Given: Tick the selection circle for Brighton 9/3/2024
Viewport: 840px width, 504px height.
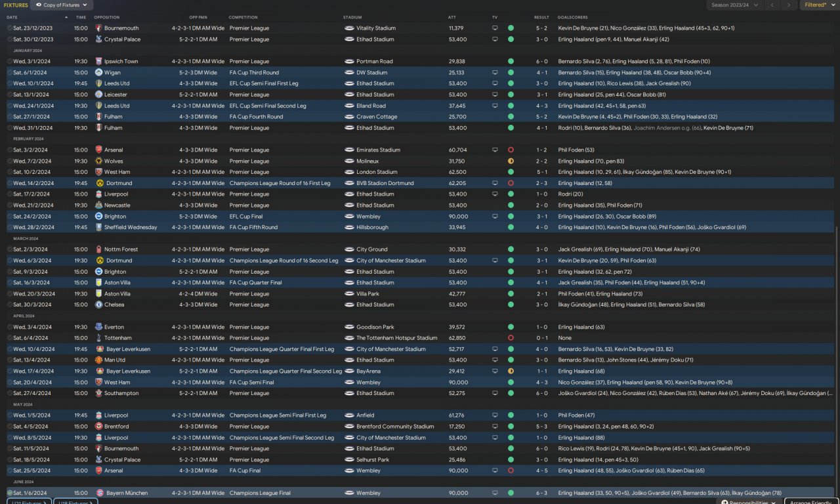Looking at the screenshot, I should pyautogui.click(x=10, y=272).
